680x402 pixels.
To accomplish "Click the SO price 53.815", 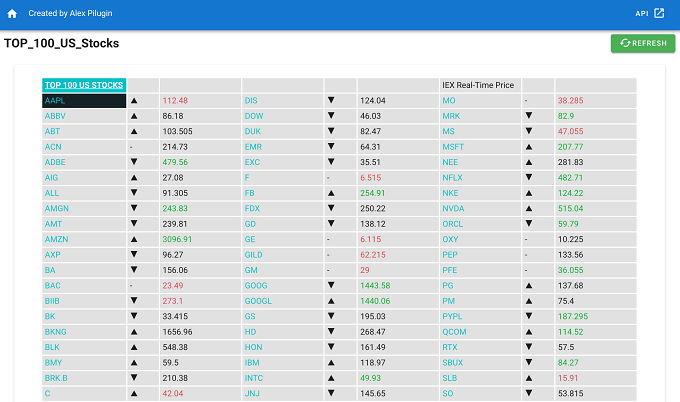I will tap(570, 394).
